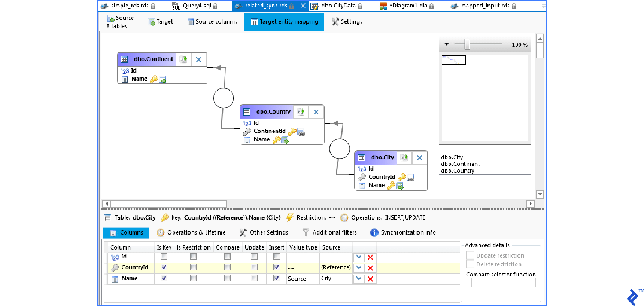The height and width of the screenshot is (306, 644).
Task: Click the key icon beside City Name
Action: click(391, 185)
